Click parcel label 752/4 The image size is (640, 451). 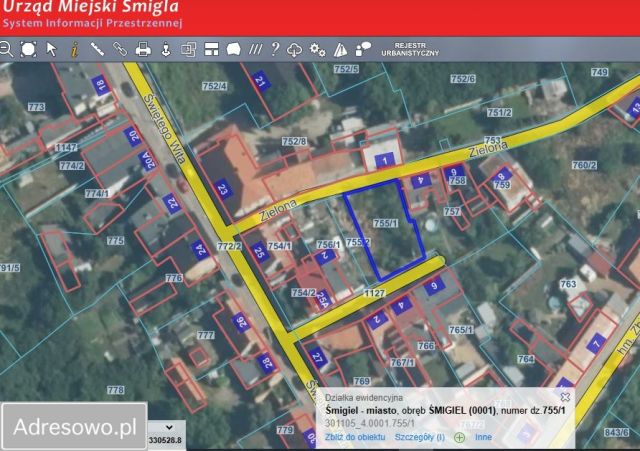(x=214, y=86)
